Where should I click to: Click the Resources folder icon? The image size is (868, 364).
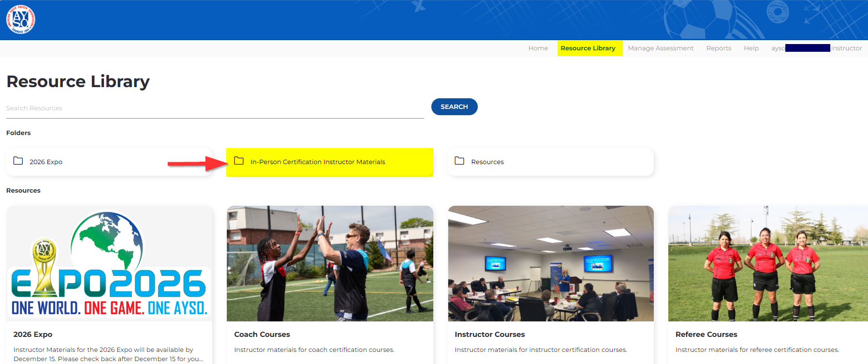(459, 161)
